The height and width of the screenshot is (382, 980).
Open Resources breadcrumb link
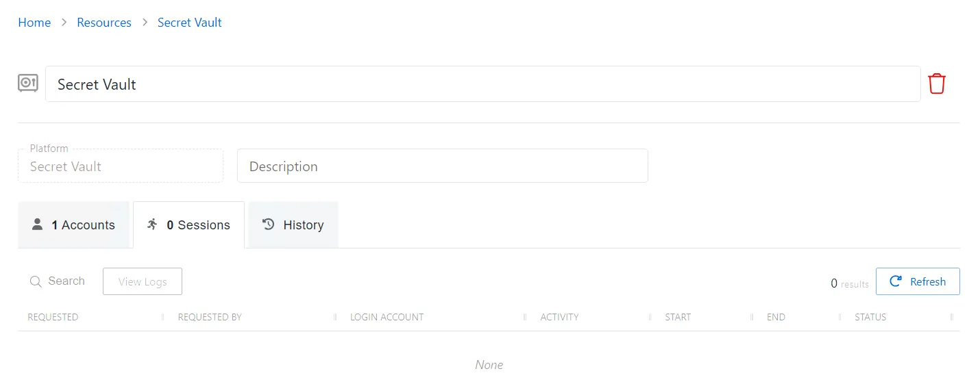(x=104, y=23)
